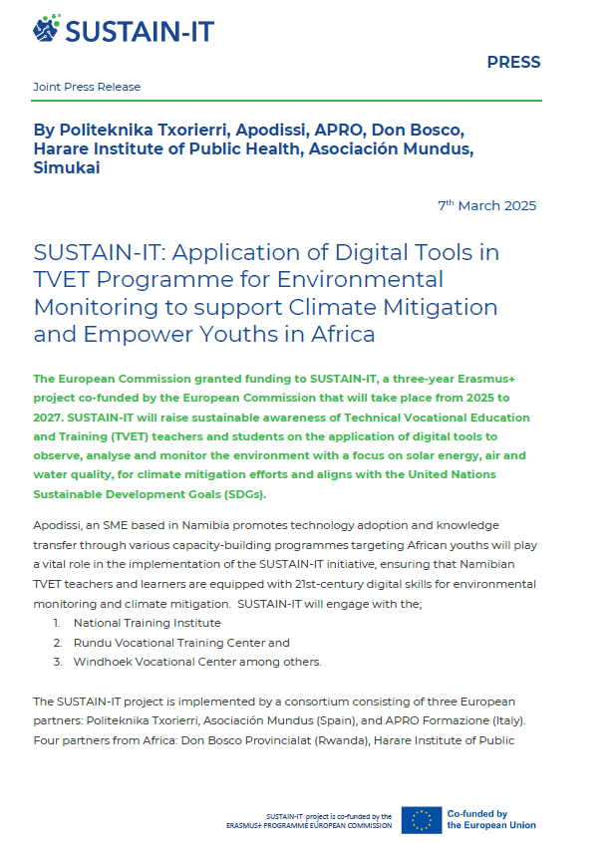Click the SUSTAIN-IT logo icon
The image size is (616, 843).
(x=46, y=29)
